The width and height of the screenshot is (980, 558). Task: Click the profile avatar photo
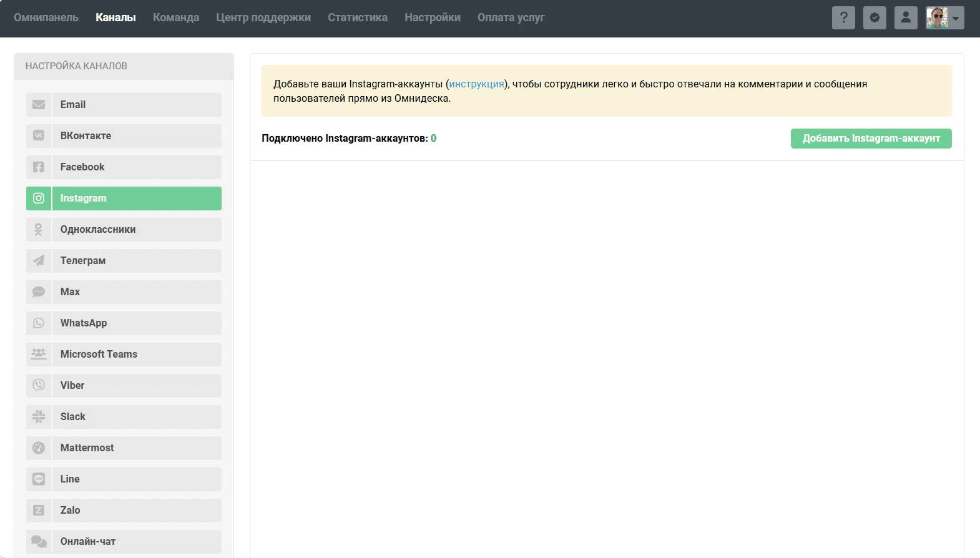coord(937,17)
